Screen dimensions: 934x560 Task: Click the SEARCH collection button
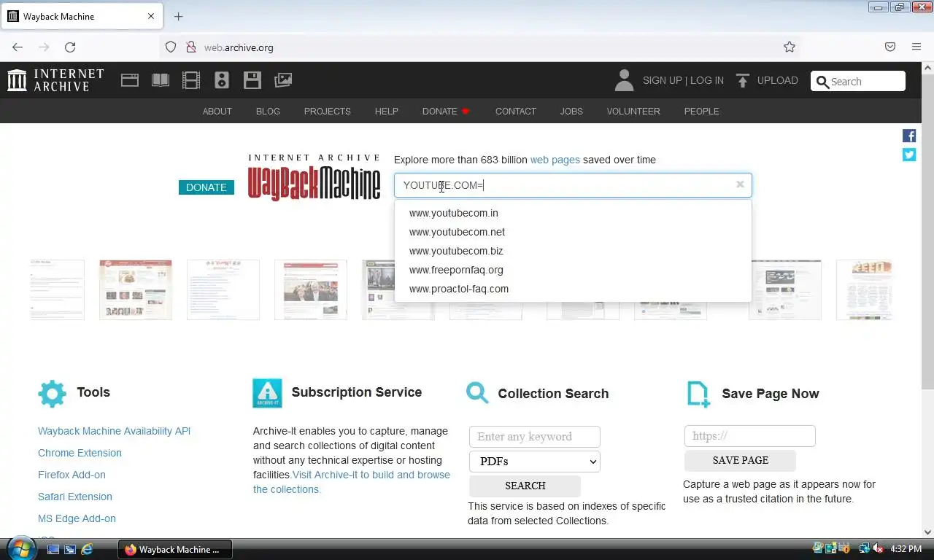click(x=525, y=486)
